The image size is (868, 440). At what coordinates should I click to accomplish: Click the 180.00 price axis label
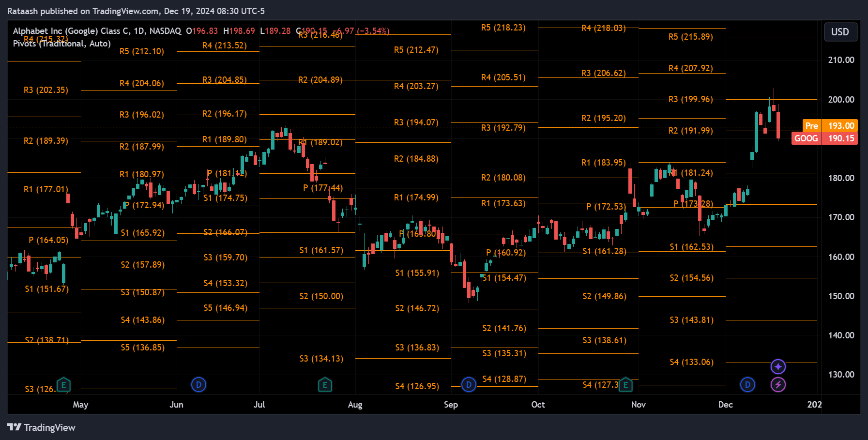pos(841,178)
